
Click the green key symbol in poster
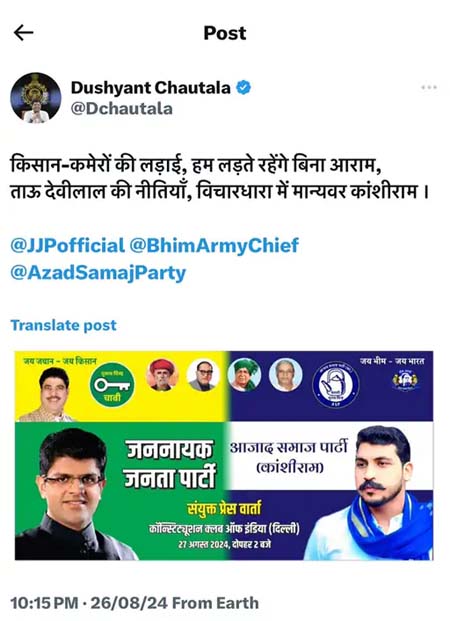[112, 385]
